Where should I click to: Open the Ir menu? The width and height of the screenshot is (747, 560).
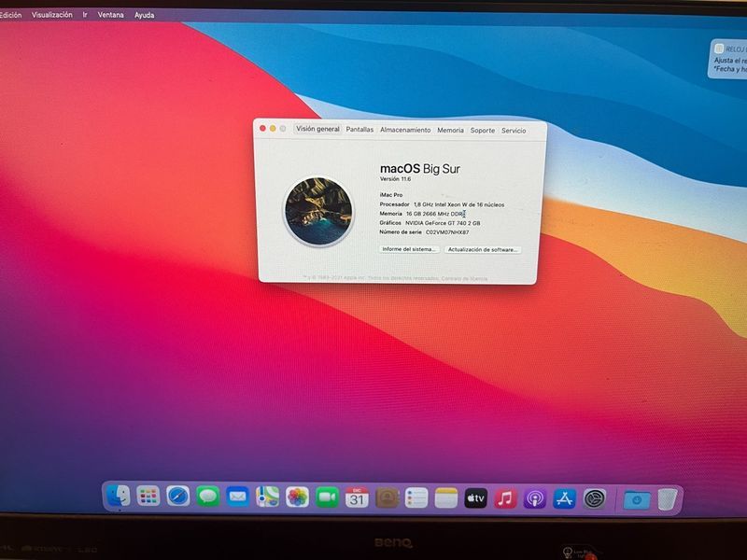85,15
